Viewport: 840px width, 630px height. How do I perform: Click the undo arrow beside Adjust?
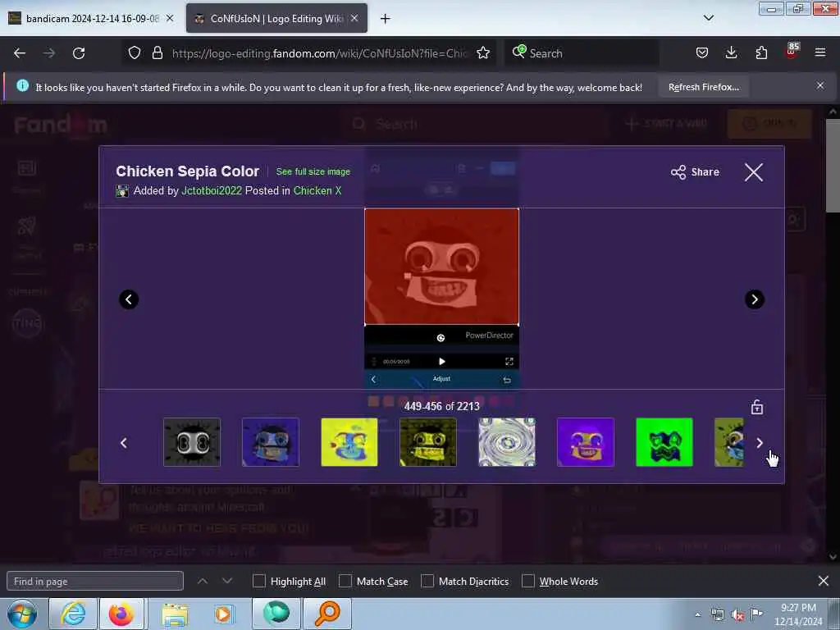[507, 381]
